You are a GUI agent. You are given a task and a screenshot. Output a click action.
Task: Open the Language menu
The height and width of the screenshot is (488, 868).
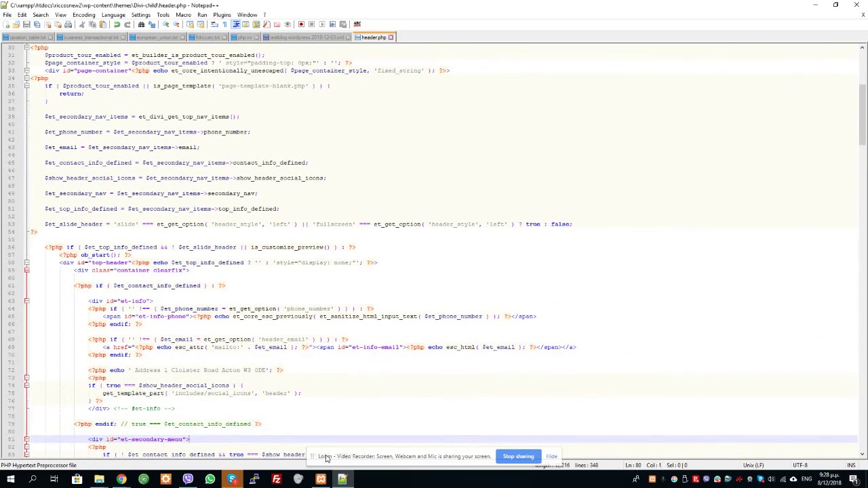(x=113, y=15)
